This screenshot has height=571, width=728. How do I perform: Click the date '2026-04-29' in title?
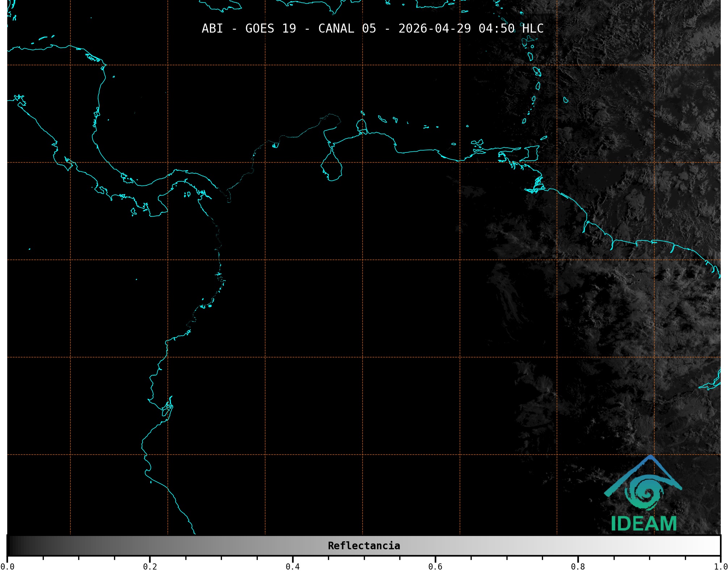[434, 28]
